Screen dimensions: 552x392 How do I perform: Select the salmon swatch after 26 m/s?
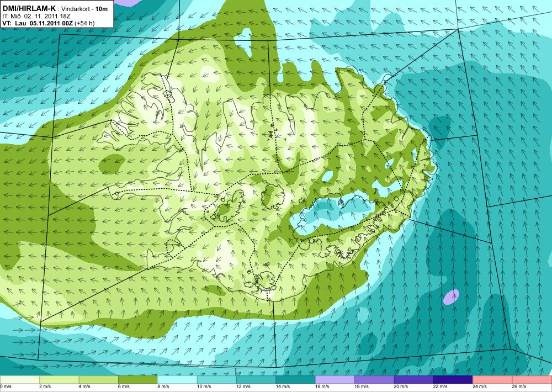coord(532,380)
